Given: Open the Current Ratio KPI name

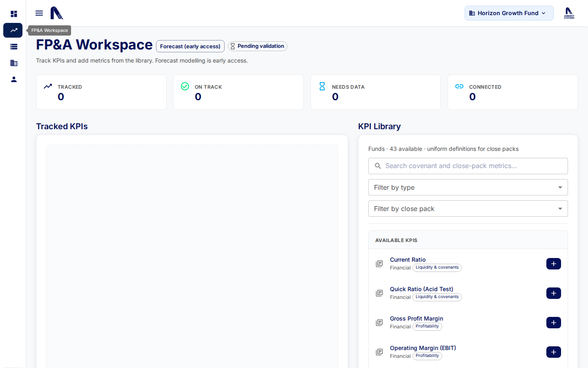Looking at the screenshot, I should point(408,260).
